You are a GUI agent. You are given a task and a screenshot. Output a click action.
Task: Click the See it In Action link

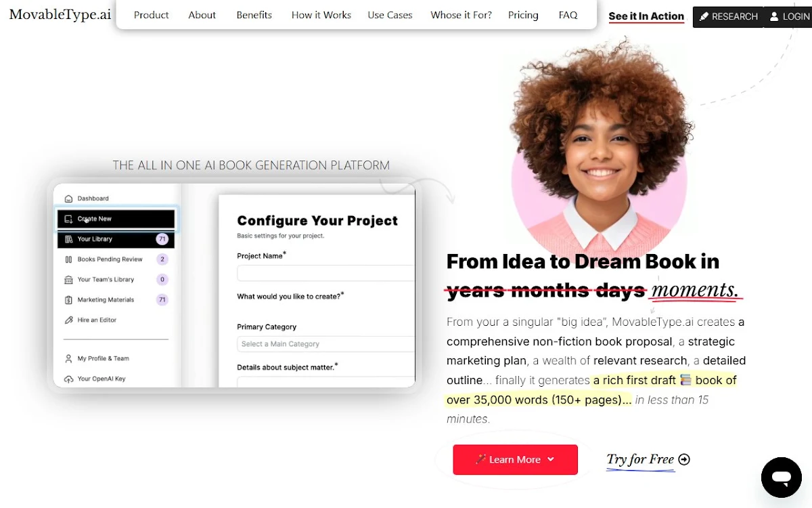(646, 16)
